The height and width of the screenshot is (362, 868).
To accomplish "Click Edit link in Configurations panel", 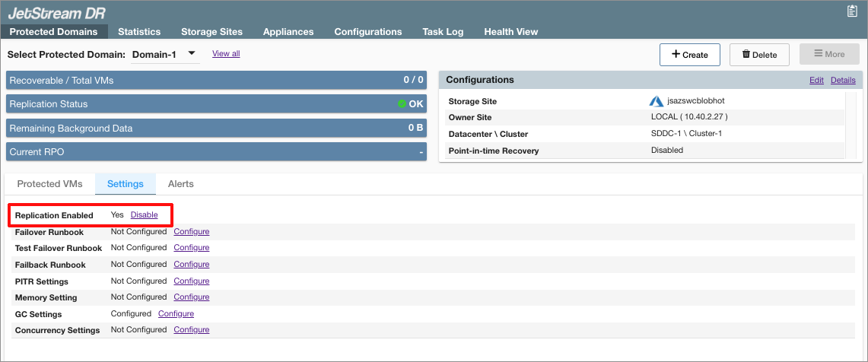I will [816, 80].
